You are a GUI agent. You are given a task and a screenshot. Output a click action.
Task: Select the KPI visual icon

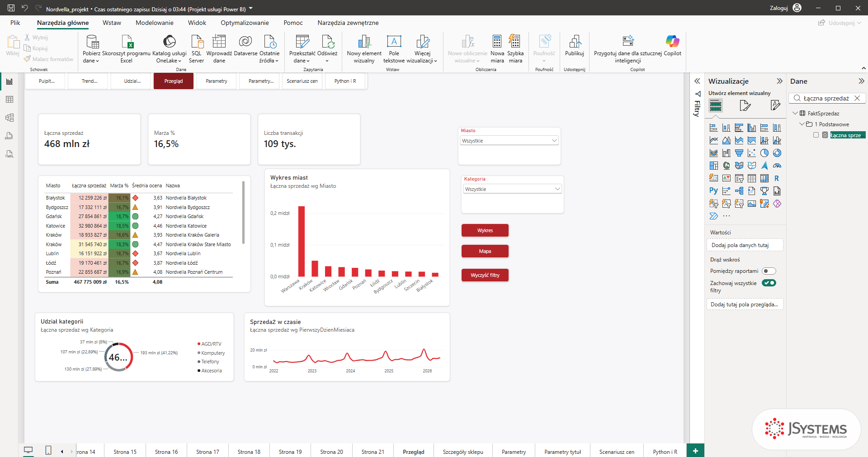coord(726,178)
